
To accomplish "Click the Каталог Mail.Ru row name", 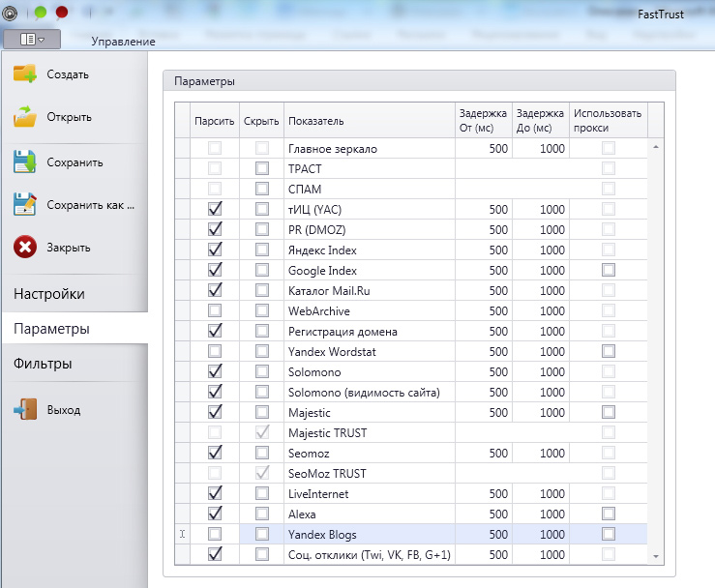I will pyautogui.click(x=329, y=291).
